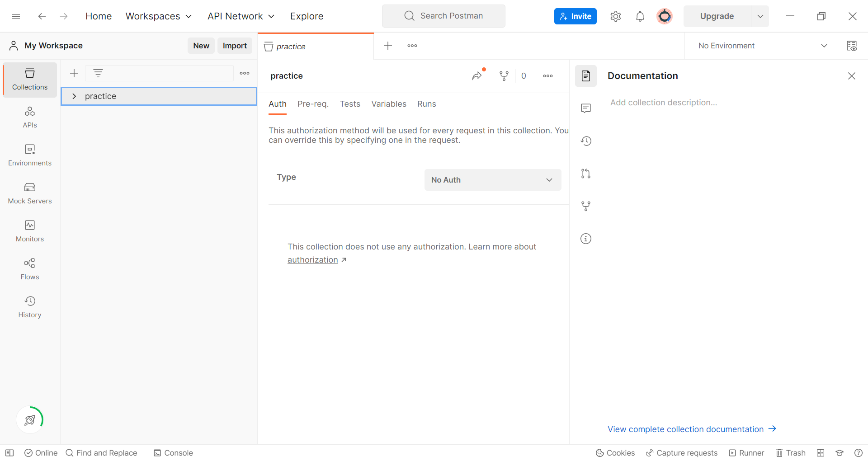Image resolution: width=868 pixels, height=461 pixels.
Task: Go to Home
Action: [99, 16]
